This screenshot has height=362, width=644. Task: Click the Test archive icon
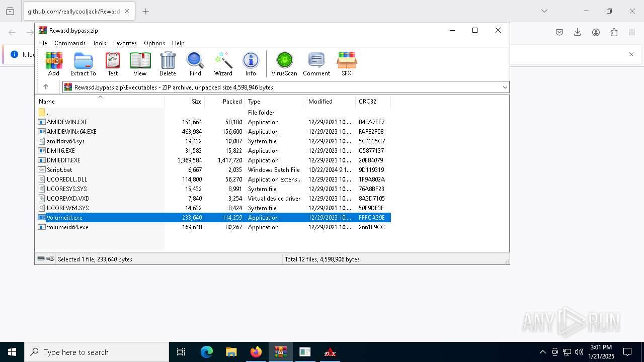pyautogui.click(x=113, y=63)
